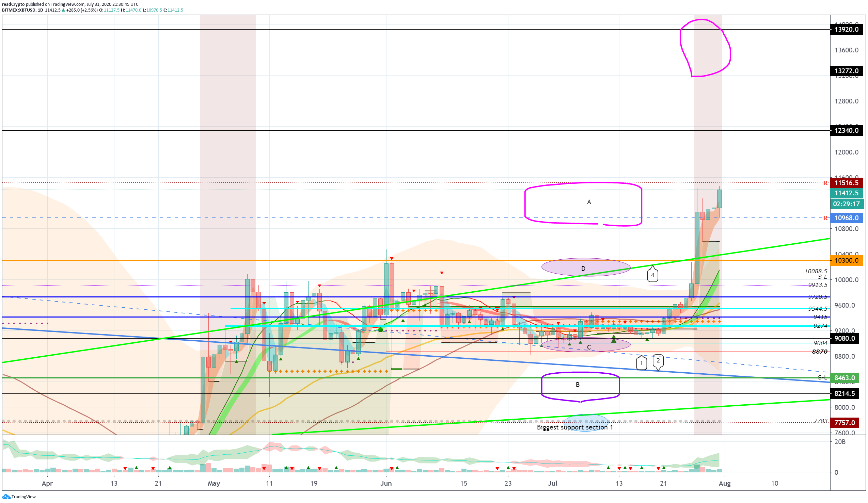This screenshot has height=503, width=868.
Task: Click the 9415 level text
Action: (x=820, y=317)
